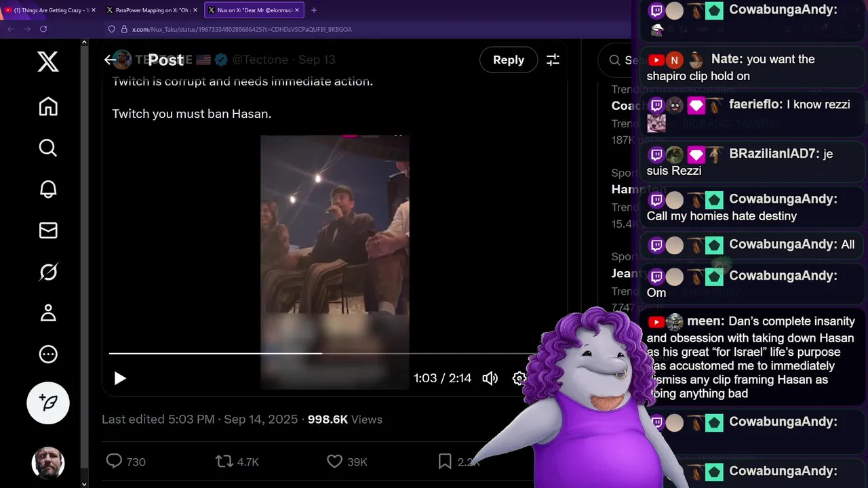Play the embedded video
868x488 pixels.
119,378
